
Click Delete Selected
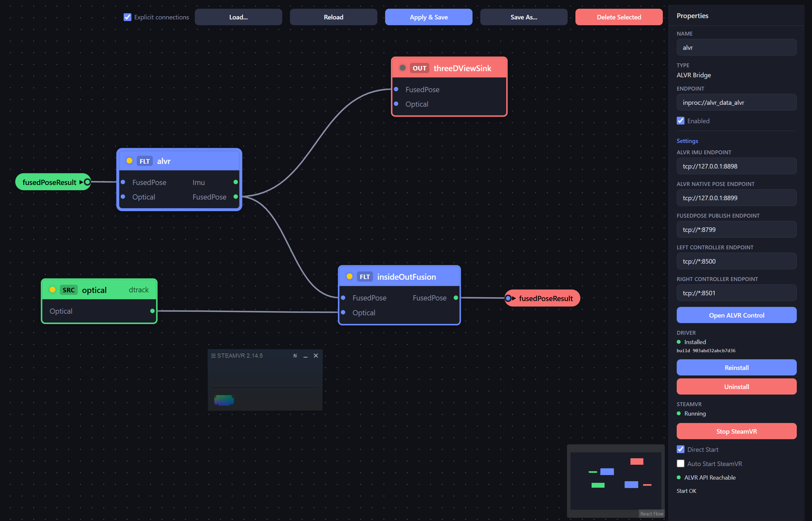tap(619, 17)
